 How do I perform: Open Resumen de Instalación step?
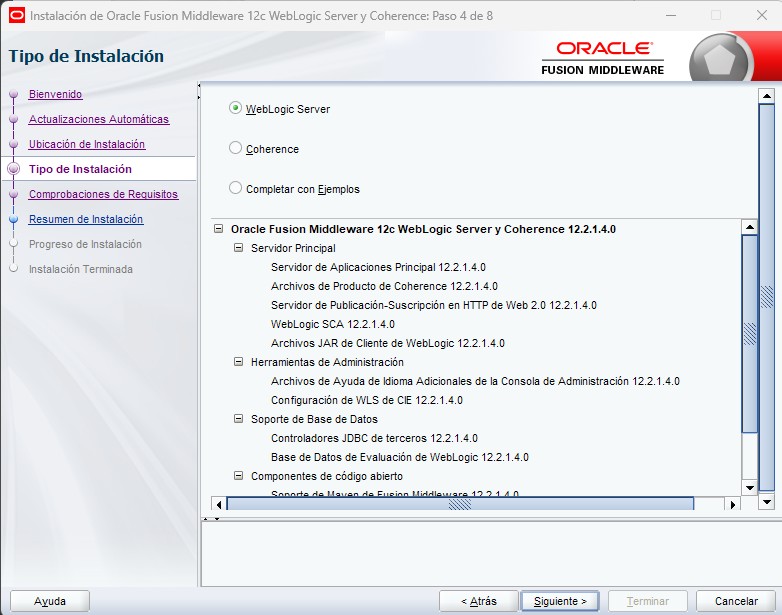[x=86, y=219]
